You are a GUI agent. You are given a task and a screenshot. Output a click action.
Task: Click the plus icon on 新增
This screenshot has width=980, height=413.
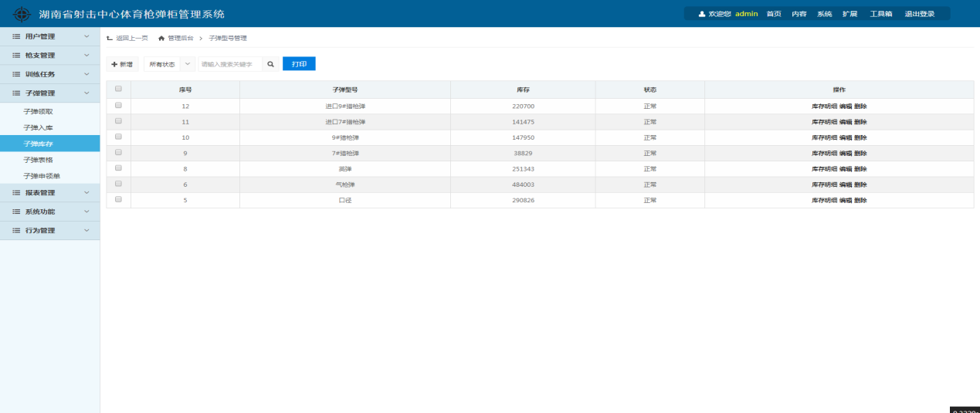coord(114,64)
